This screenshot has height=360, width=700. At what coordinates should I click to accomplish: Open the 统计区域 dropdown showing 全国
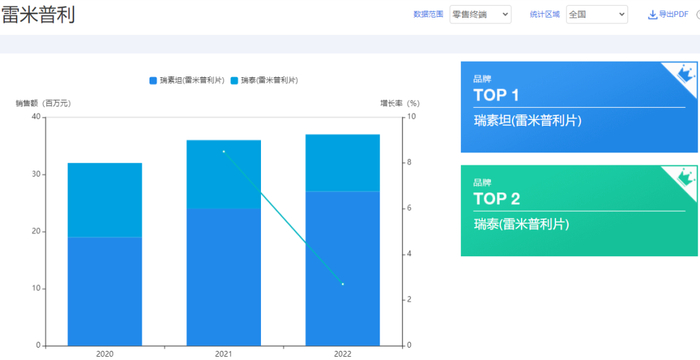(597, 14)
